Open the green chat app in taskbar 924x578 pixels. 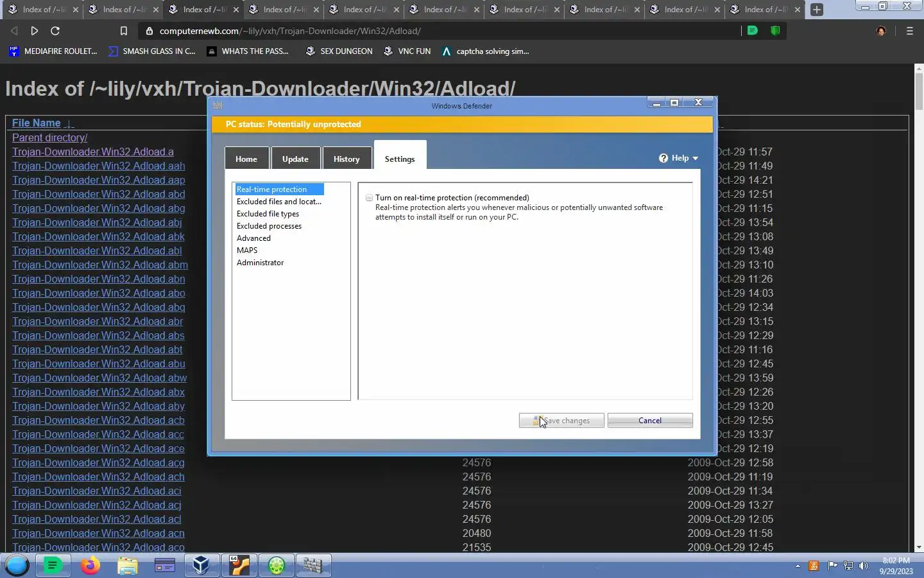[x=53, y=565]
